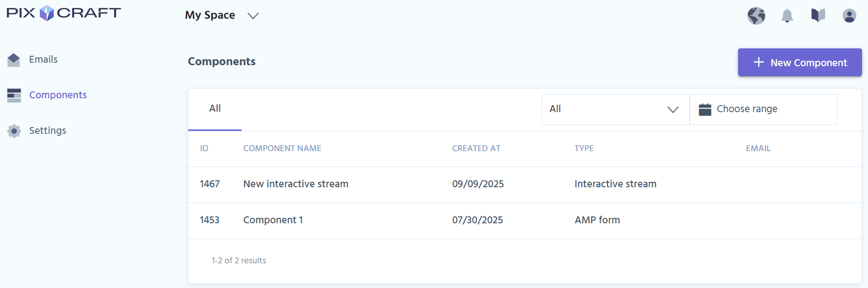Open the documentation book icon
Viewport: 868px width, 288px height.
818,15
